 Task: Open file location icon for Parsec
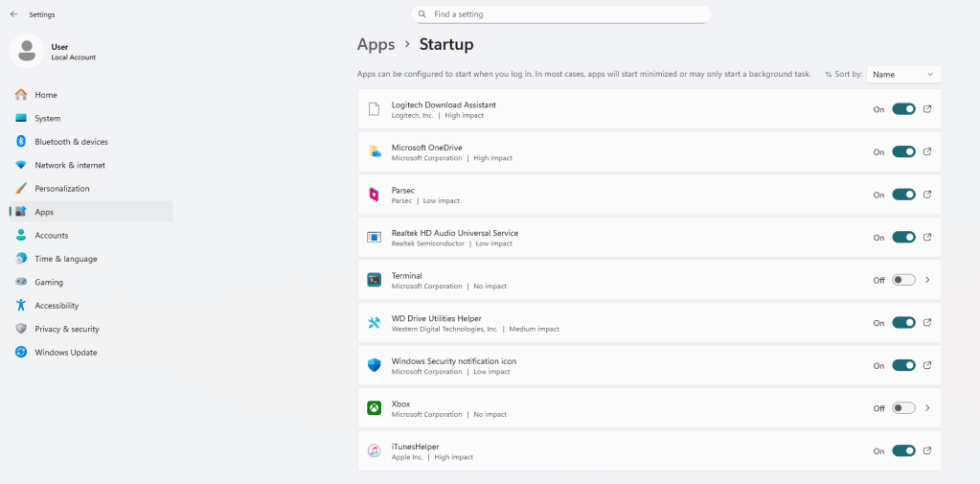927,195
